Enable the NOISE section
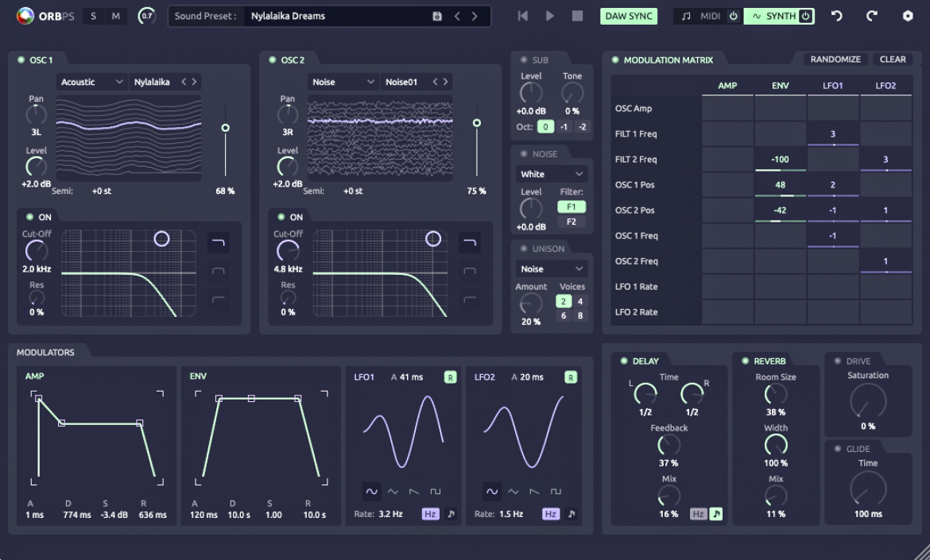The height and width of the screenshot is (560, 930). [524, 154]
